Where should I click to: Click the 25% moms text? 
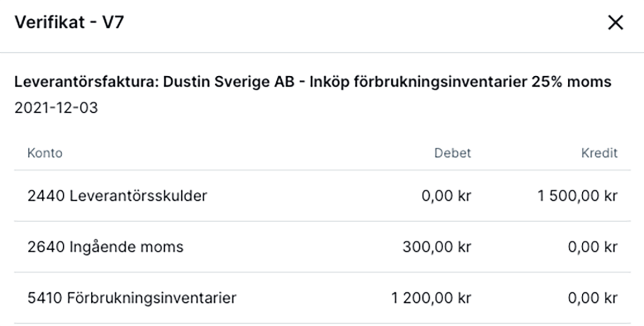[572, 82]
